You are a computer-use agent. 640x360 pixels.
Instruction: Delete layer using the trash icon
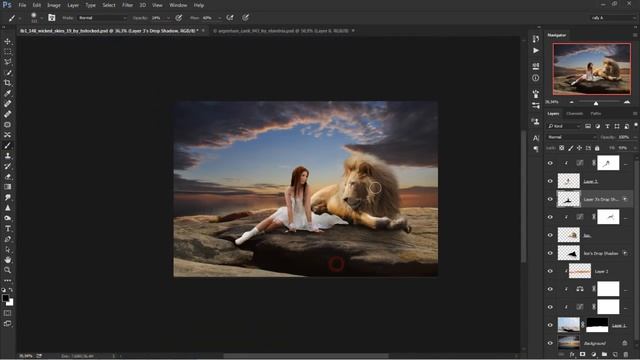pos(626,354)
